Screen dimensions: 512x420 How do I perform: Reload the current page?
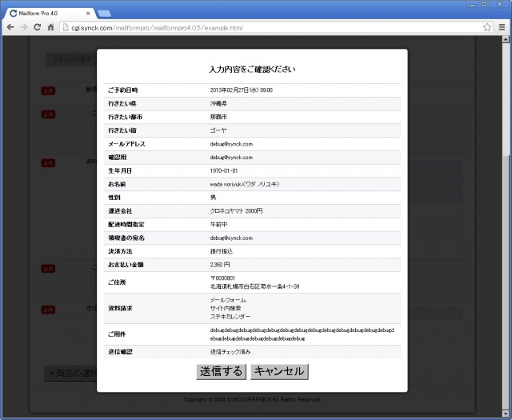pos(37,27)
